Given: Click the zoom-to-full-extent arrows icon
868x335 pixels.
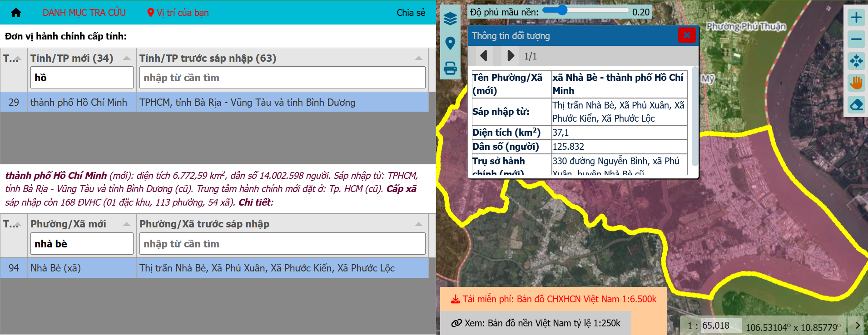Looking at the screenshot, I should (x=856, y=61).
